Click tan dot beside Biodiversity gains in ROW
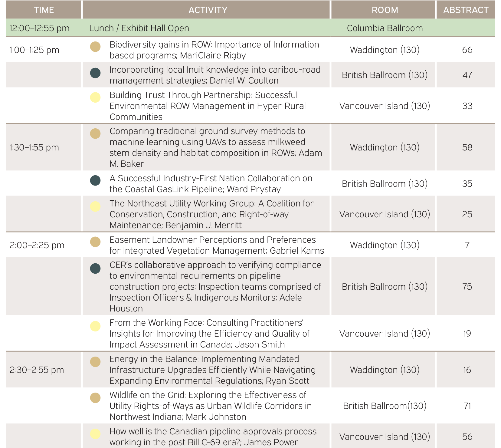501x448 pixels. click(x=95, y=47)
